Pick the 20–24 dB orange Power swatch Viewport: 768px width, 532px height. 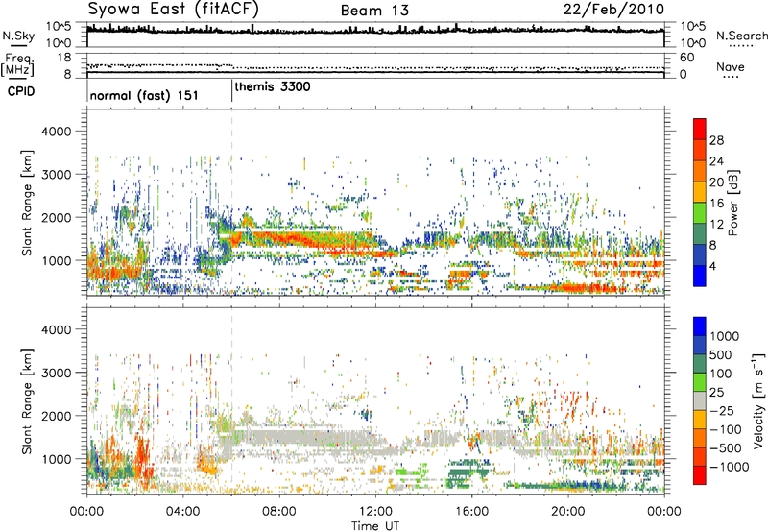click(x=700, y=172)
